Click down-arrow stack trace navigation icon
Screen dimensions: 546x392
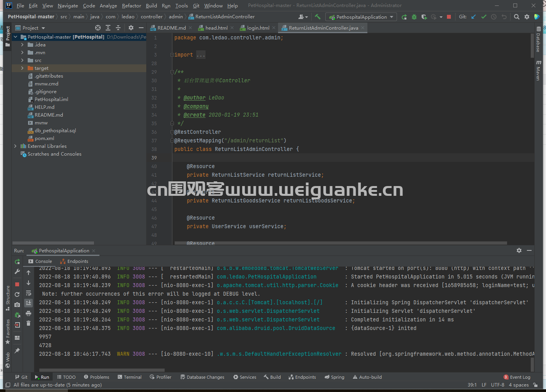(x=28, y=283)
